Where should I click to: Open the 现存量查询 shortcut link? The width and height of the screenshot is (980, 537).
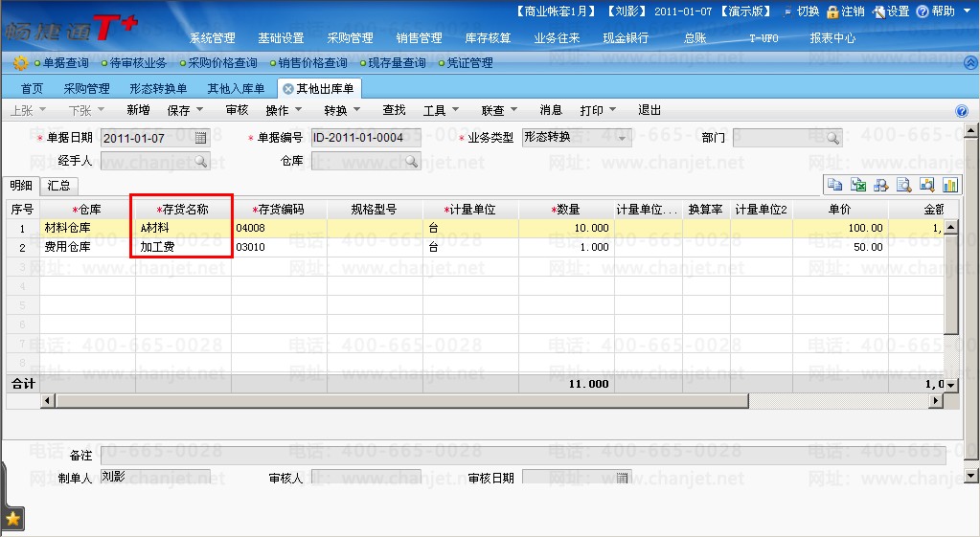(397, 63)
